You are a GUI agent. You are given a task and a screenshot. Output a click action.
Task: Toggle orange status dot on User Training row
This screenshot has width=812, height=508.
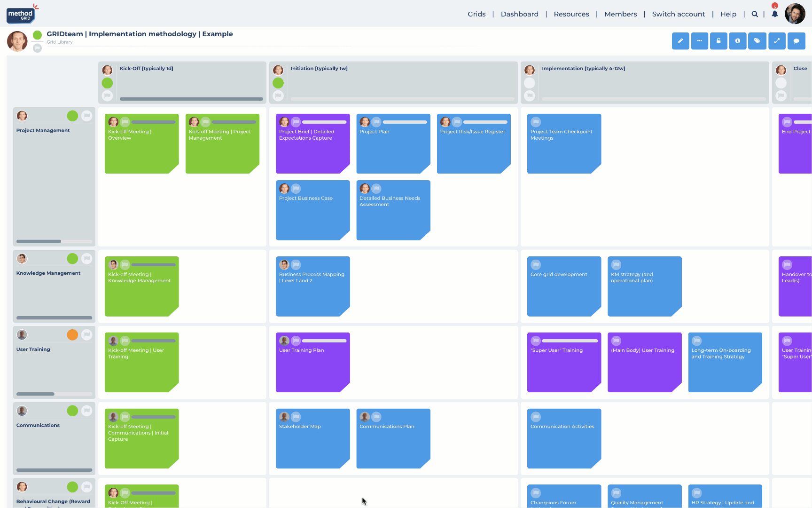click(x=72, y=334)
